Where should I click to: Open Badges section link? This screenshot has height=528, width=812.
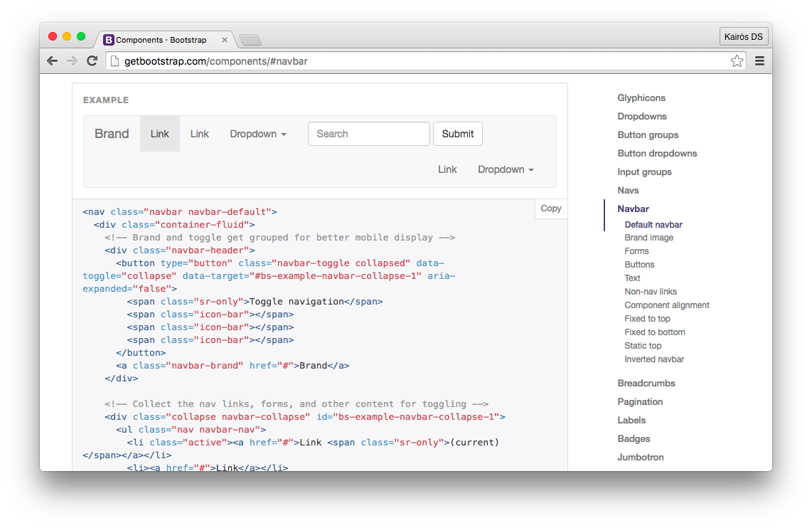[634, 439]
